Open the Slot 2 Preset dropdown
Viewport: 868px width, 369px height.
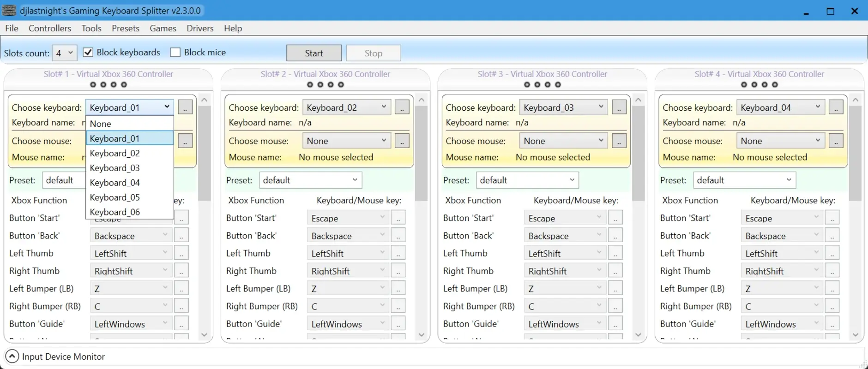(311, 180)
